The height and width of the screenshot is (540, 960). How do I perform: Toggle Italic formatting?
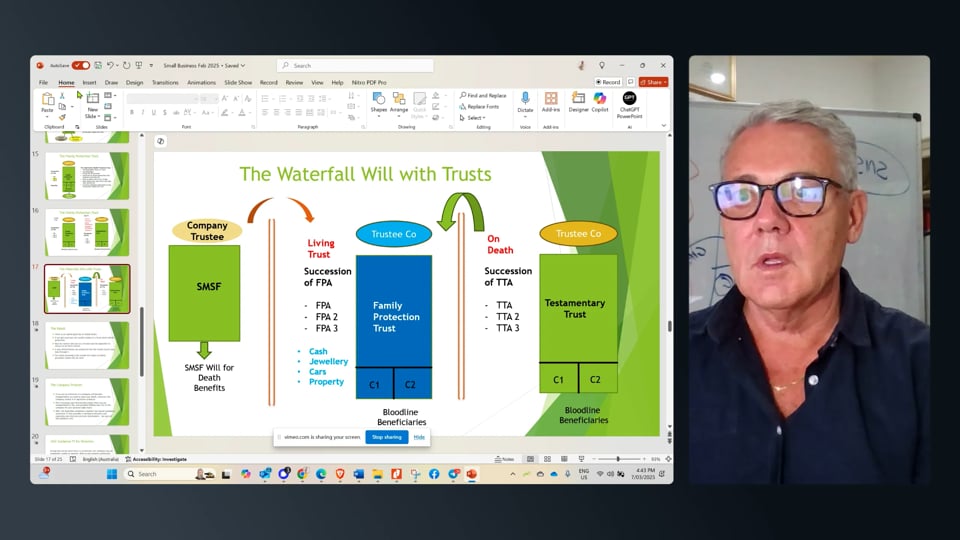coord(143,113)
